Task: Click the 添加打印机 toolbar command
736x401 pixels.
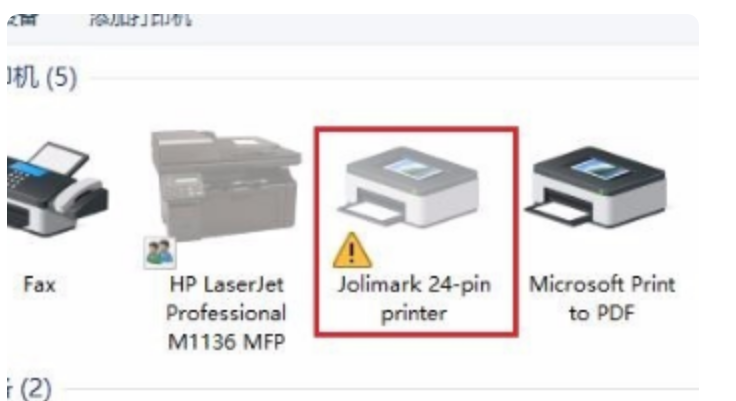Action: click(141, 20)
